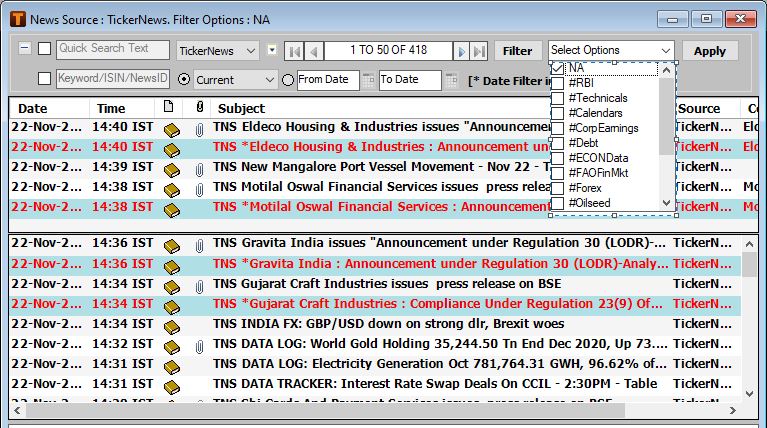The width and height of the screenshot is (767, 428).
Task: Click horizontal scrollbar right arrow
Action: [732, 410]
